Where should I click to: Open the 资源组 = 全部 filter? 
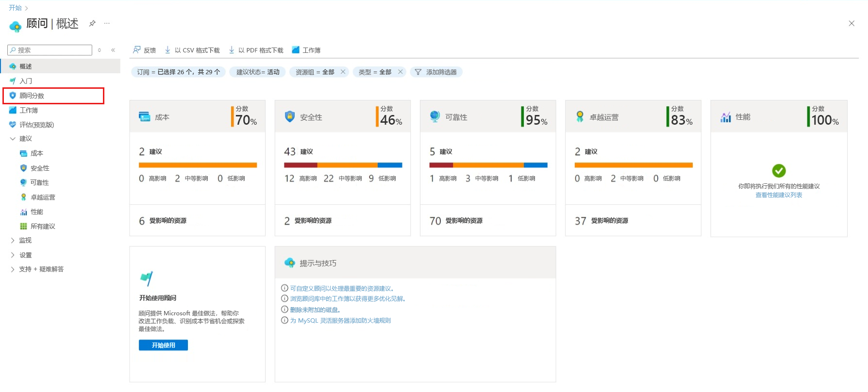click(315, 72)
